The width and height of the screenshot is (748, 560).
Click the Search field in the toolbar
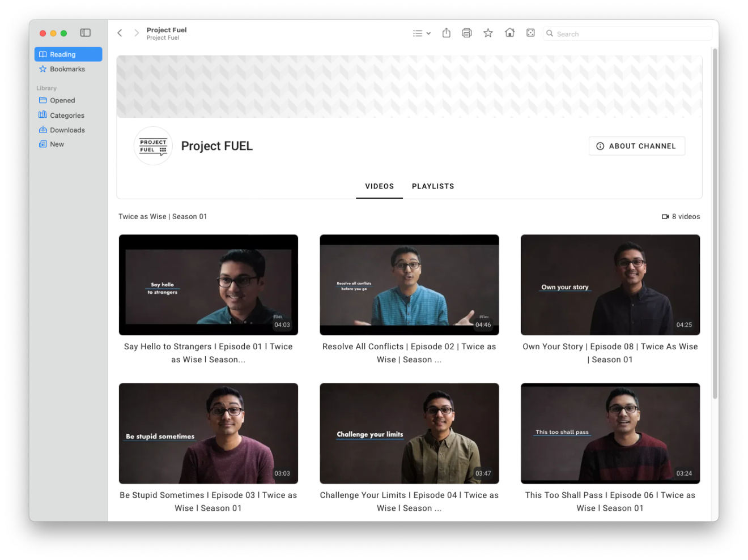coord(627,33)
